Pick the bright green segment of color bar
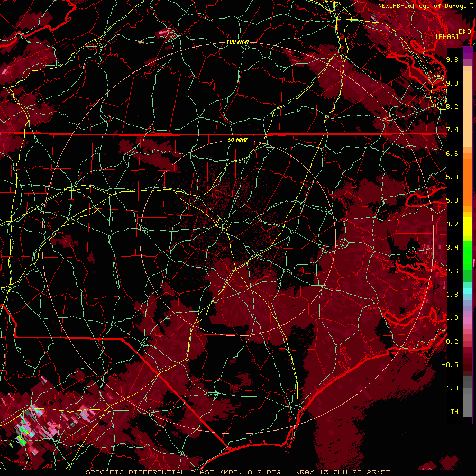 467,255
